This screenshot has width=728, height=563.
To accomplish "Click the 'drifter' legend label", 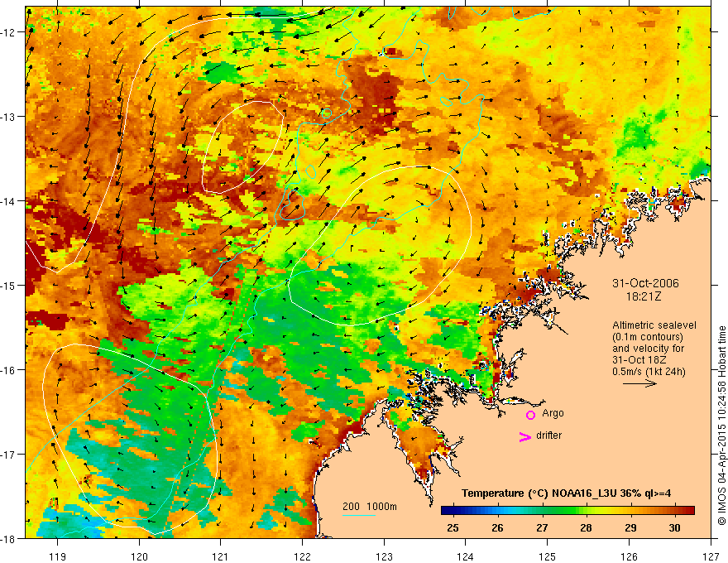I will click(x=548, y=435).
